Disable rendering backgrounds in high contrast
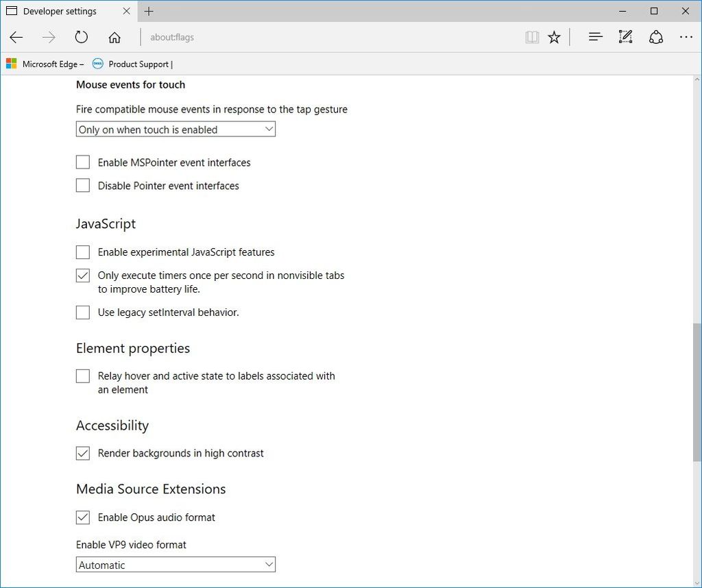Screen dimensions: 702x588 point(82,453)
